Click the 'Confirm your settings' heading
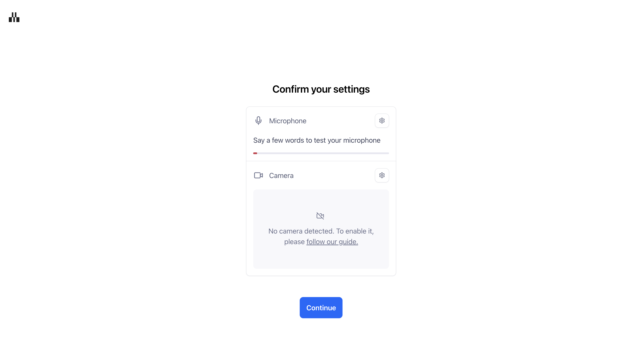Viewport: 644px width, 348px height. (321, 89)
